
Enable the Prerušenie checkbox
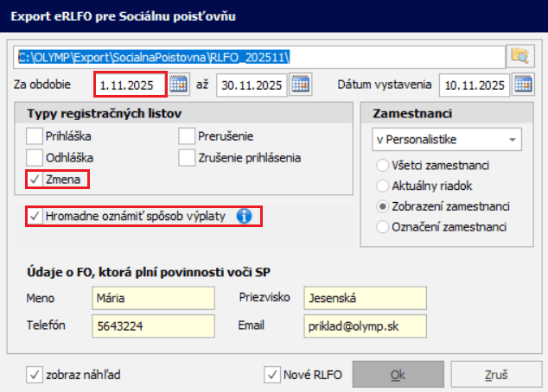tap(187, 136)
